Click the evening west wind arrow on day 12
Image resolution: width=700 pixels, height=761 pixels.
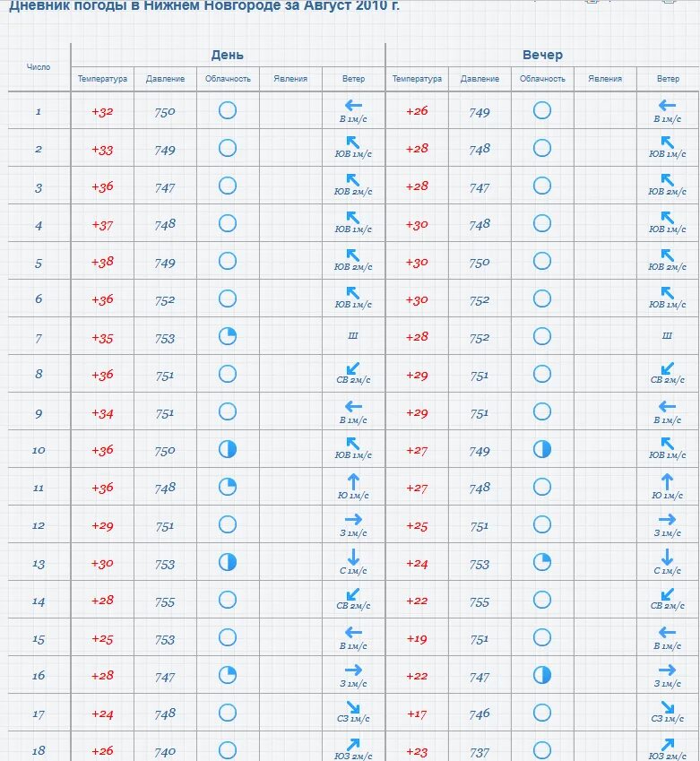pyautogui.click(x=668, y=519)
